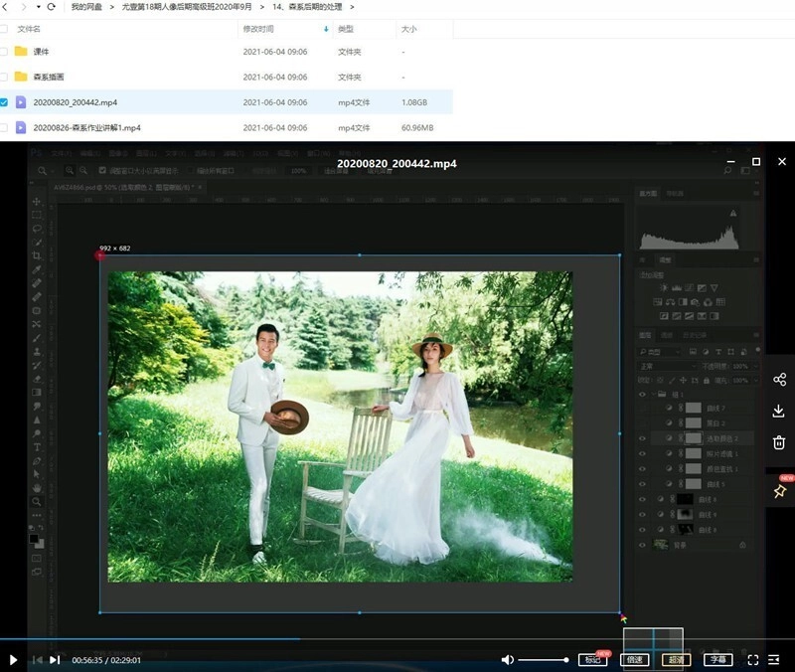This screenshot has height=672, width=795.
Task: Click the 倍速 playback speed button
Action: [x=637, y=659]
